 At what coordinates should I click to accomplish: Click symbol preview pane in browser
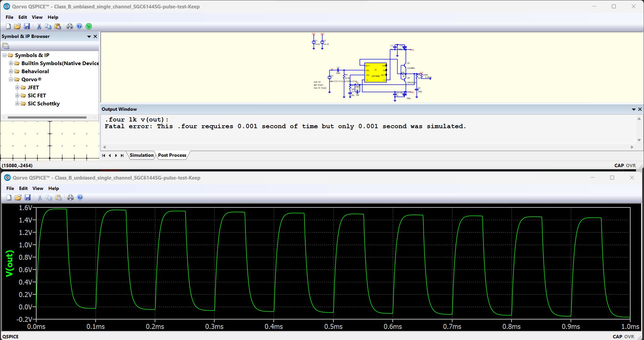pyautogui.click(x=50, y=140)
